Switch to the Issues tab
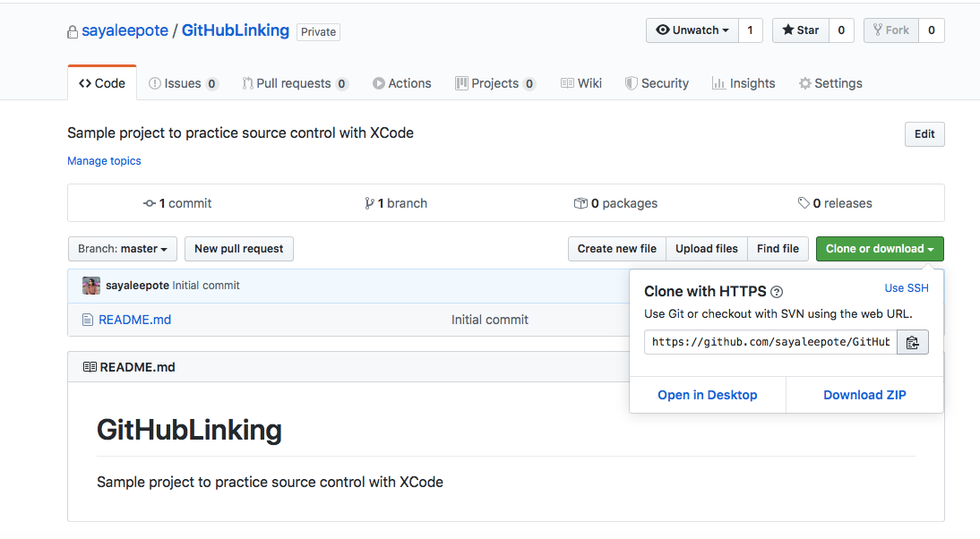980x539 pixels. coord(182,83)
